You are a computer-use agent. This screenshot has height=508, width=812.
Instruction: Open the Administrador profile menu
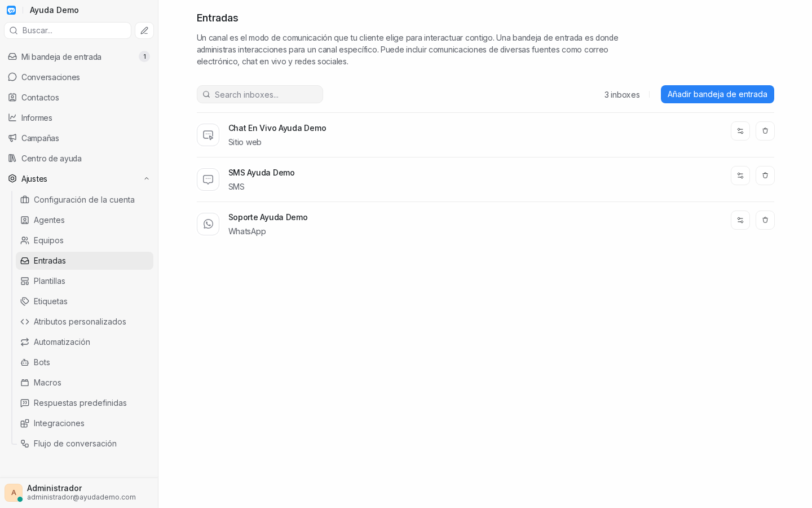79,493
